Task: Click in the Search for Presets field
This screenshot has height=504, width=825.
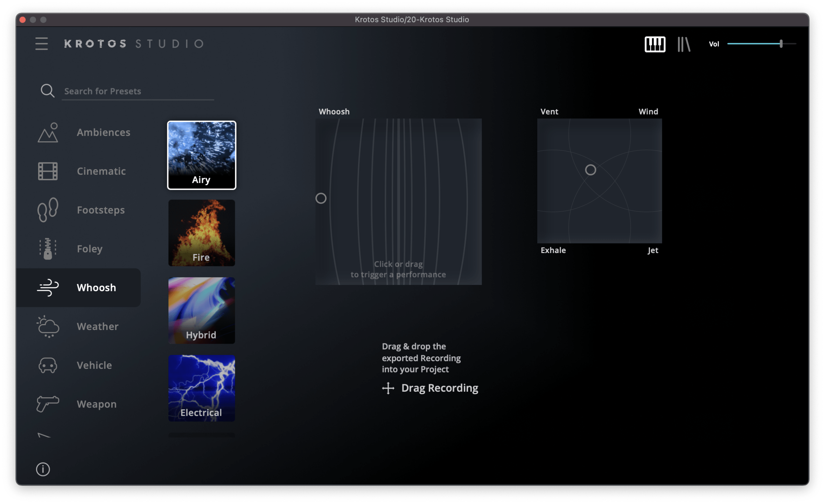Action: tap(138, 91)
